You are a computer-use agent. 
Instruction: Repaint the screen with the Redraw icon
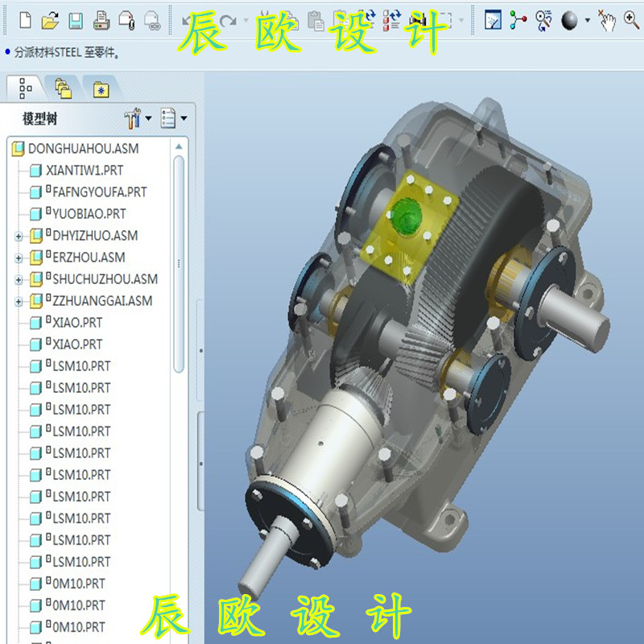click(x=493, y=19)
